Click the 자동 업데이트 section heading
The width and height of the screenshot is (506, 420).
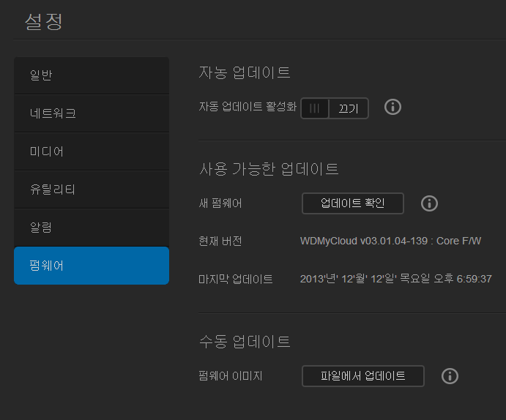245,72
